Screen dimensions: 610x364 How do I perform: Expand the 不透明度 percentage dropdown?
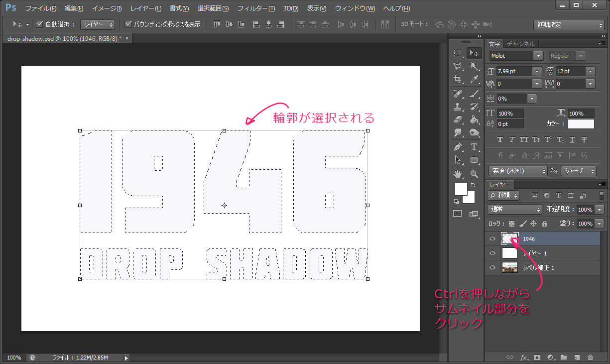click(600, 209)
